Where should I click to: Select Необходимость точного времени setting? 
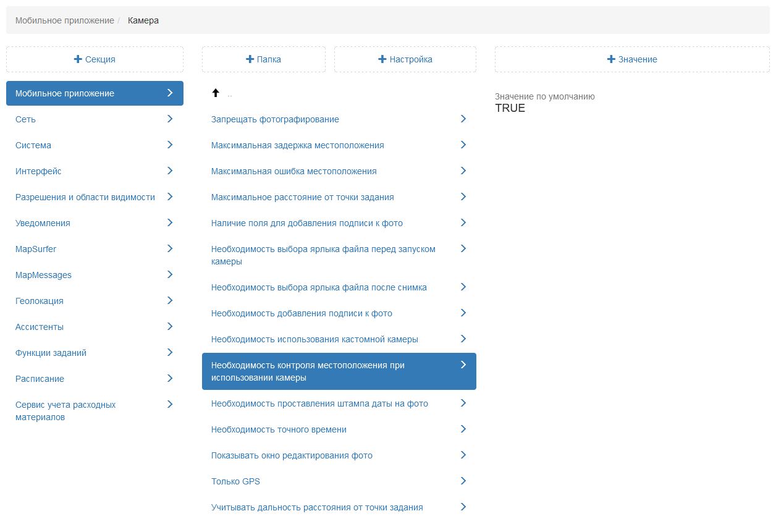(339, 429)
